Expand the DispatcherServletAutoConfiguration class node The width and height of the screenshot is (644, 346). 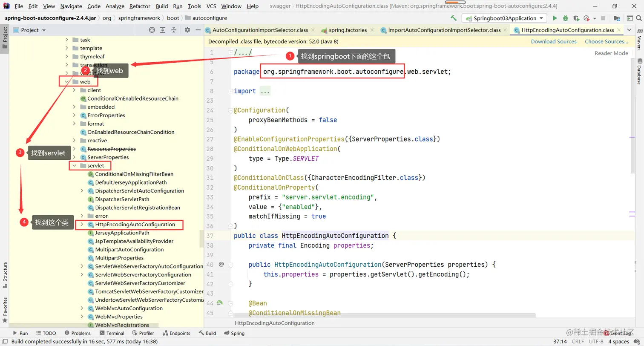pyautogui.click(x=82, y=191)
